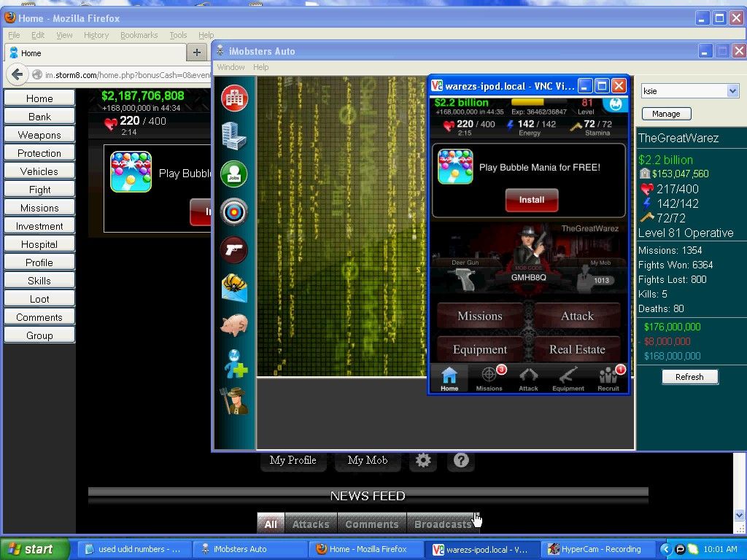Click the pistol icon in iMobsters Auto sidebar
The height and width of the screenshot is (560, 747).
point(234,249)
